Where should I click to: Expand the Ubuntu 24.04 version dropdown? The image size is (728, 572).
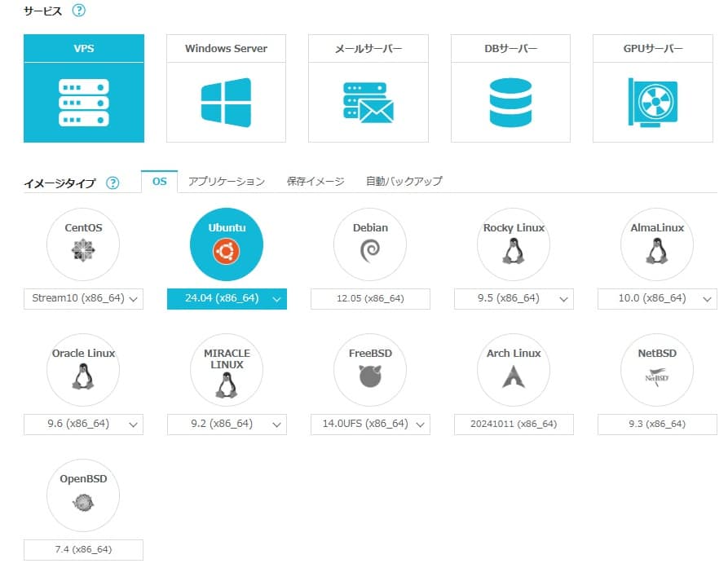click(227, 299)
